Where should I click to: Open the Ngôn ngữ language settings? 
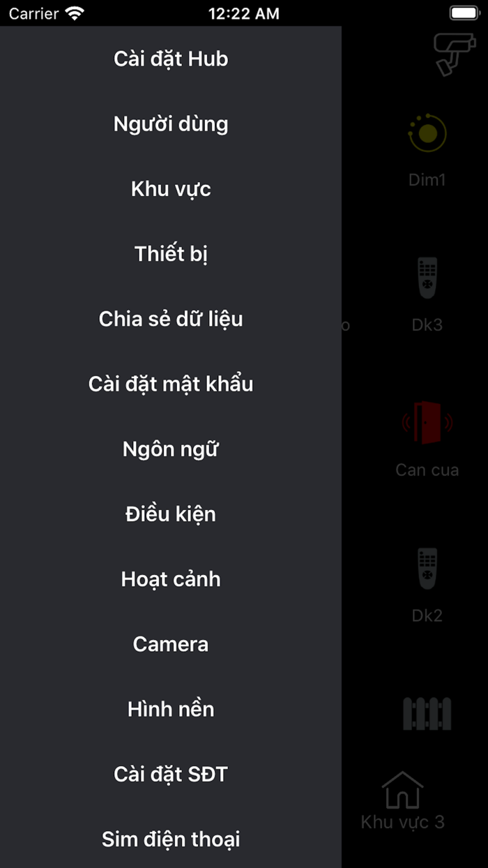[x=171, y=449]
